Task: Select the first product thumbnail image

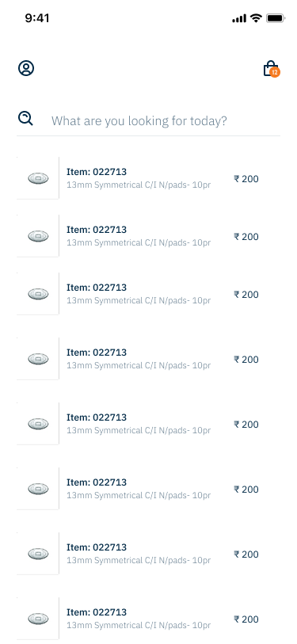Action: tap(38, 178)
